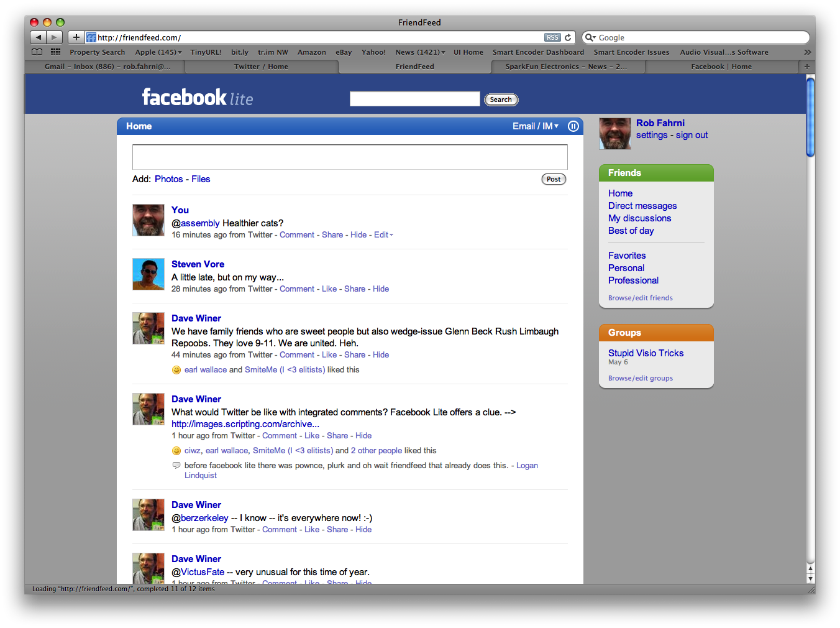This screenshot has width=840, height=628.
Task: Click the facebook lite logo
Action: [198, 98]
